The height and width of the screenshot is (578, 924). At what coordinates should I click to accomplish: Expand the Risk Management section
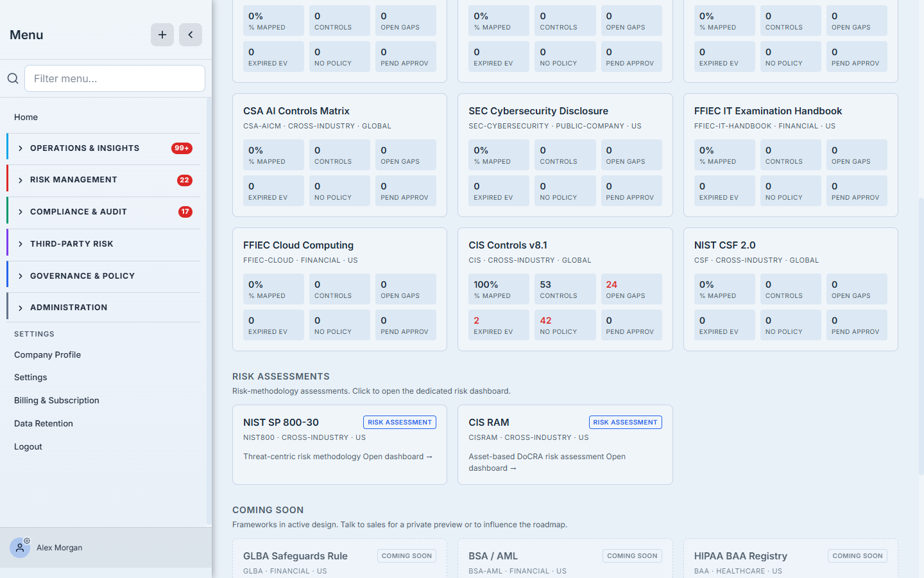tap(103, 180)
